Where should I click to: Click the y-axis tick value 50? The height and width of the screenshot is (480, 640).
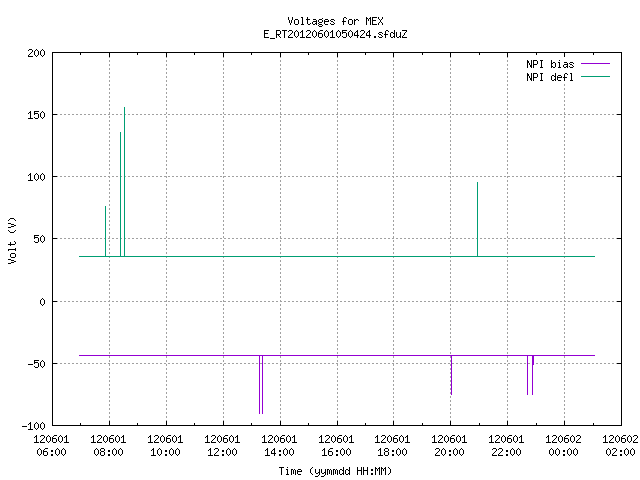[40, 240]
